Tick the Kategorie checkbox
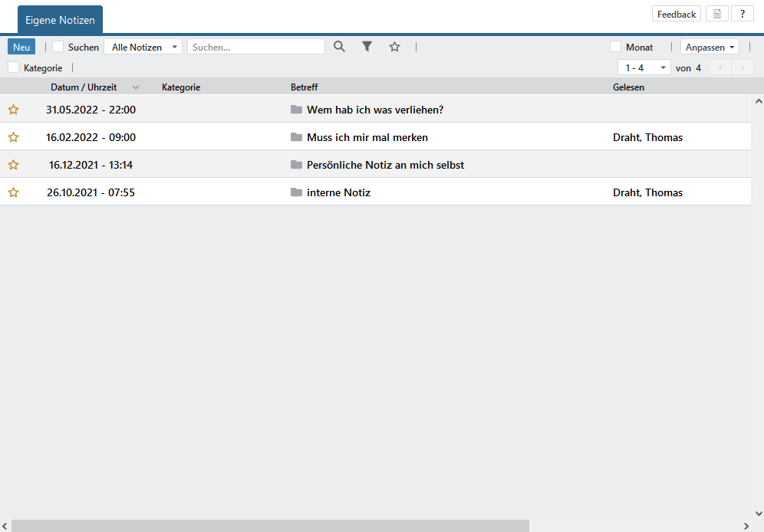The width and height of the screenshot is (764, 532). [x=14, y=67]
